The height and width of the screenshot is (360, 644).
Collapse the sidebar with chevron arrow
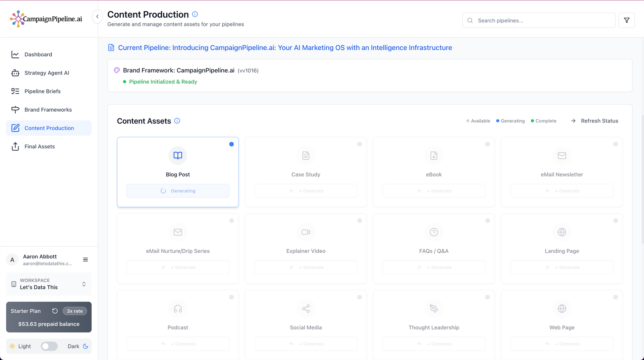97,16
